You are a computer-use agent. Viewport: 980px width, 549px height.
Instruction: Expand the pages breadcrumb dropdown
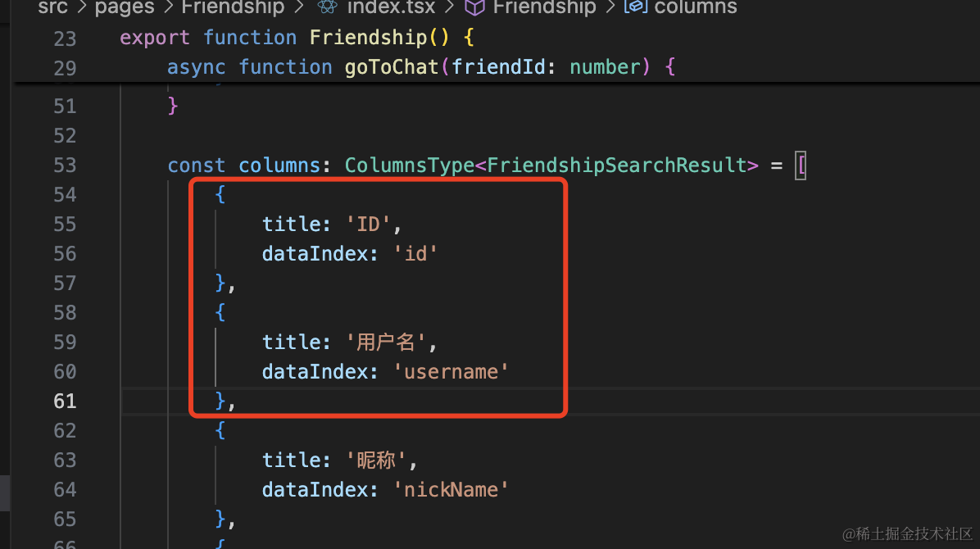124,7
